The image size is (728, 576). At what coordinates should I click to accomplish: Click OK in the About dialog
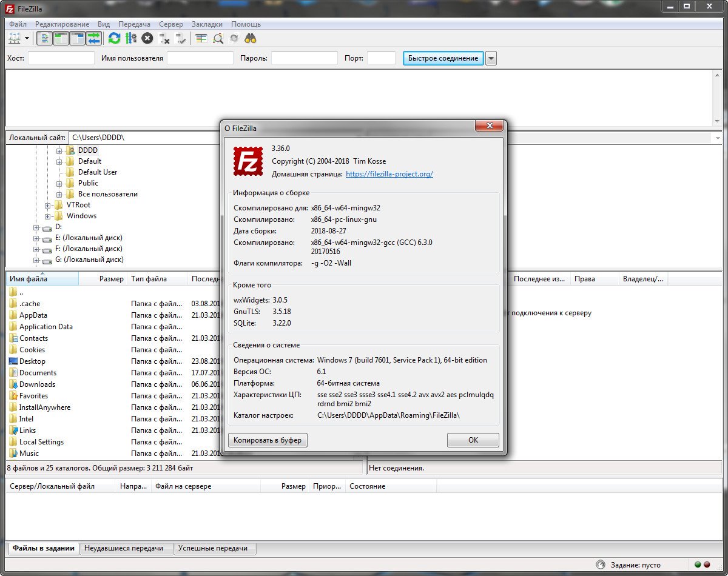(x=473, y=440)
